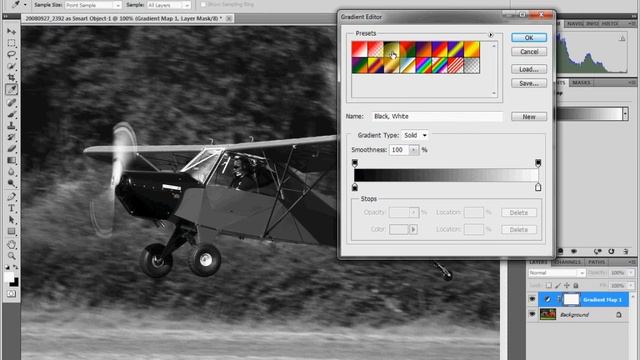Toggle the Show Sampling Ring checkbox
640x360 pixels.
[203, 4]
